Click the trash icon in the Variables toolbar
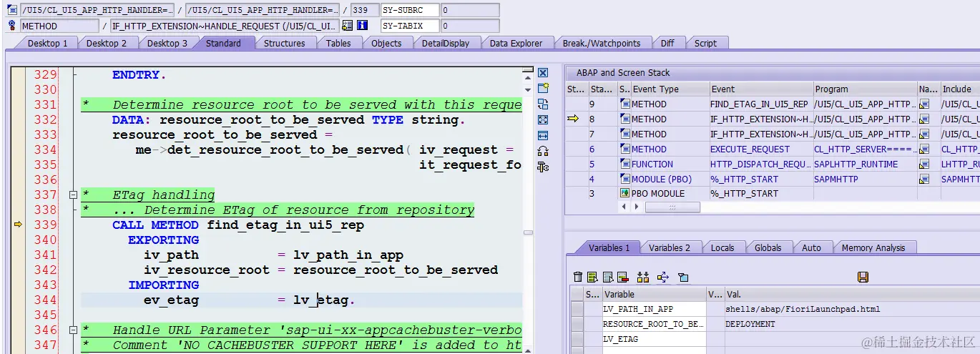This screenshot has height=354, width=980. coord(578,277)
